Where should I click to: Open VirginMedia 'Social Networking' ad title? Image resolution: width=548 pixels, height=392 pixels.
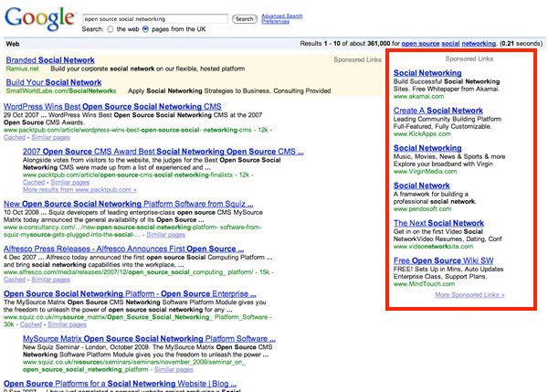pos(427,148)
